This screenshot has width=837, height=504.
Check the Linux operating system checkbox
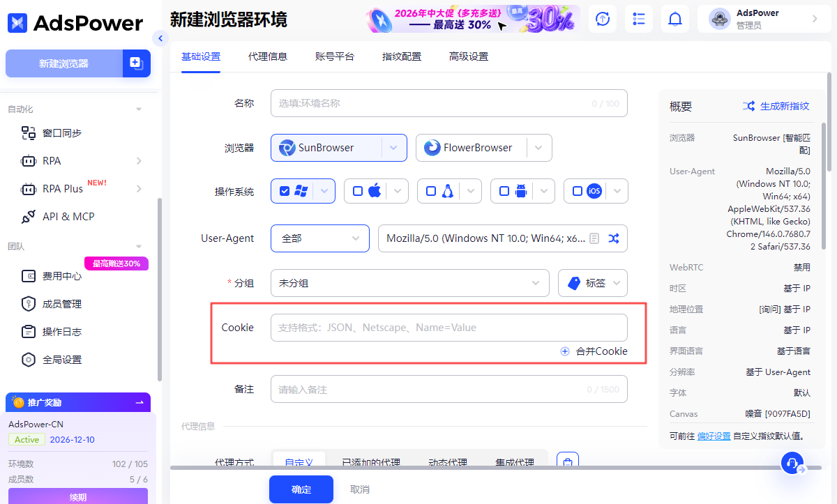coord(431,191)
